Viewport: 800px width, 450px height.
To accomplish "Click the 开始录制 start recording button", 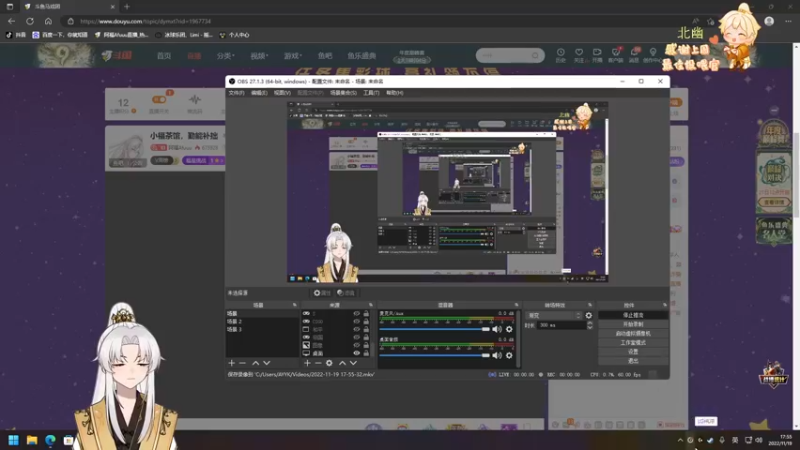I will 633,324.
